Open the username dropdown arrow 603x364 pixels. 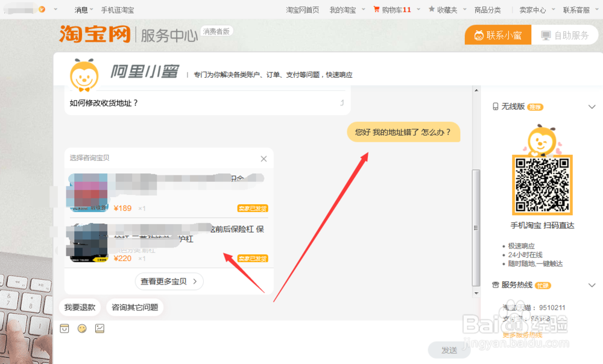click(x=55, y=9)
